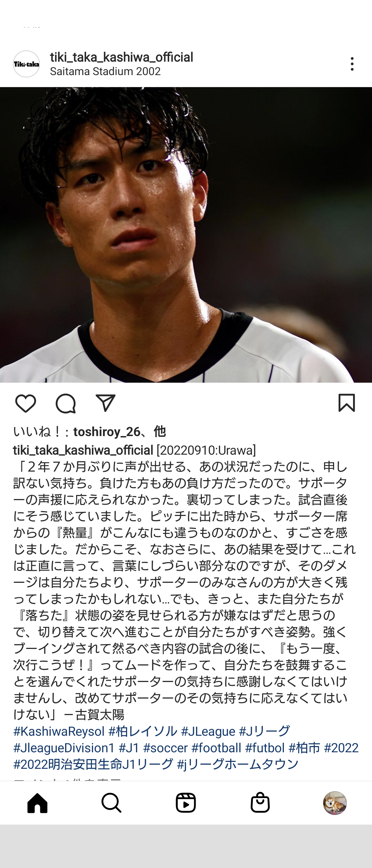
Task: Open #KashiwaReysol hashtag
Action: 59,731
